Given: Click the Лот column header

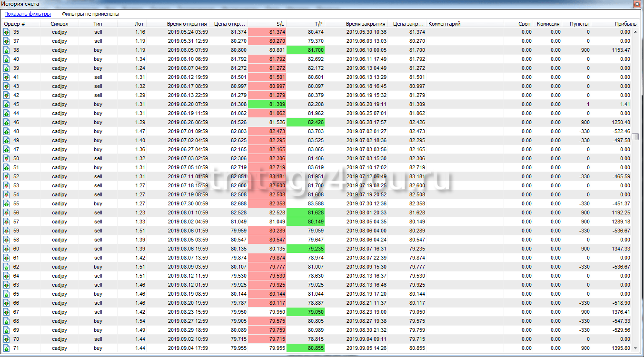Looking at the screenshot, I should [139, 23].
